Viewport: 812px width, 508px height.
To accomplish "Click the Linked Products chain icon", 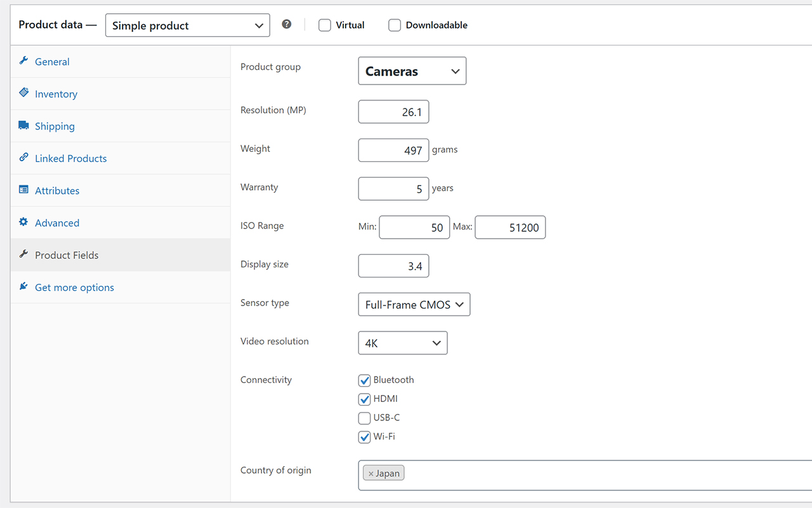I will click(24, 158).
